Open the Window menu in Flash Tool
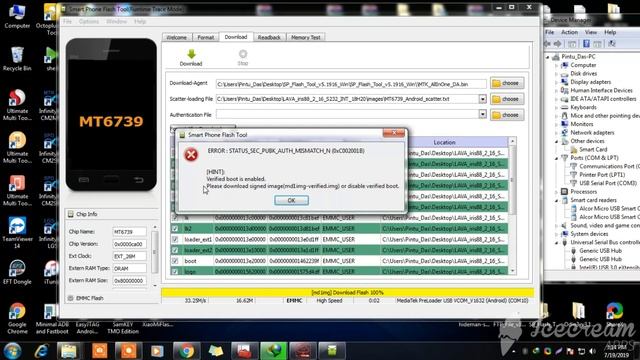Viewport: 640px width, 360px height. click(x=116, y=21)
